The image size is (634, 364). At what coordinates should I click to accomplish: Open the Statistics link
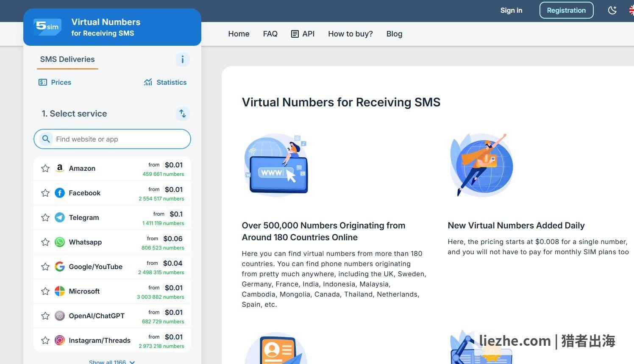165,82
